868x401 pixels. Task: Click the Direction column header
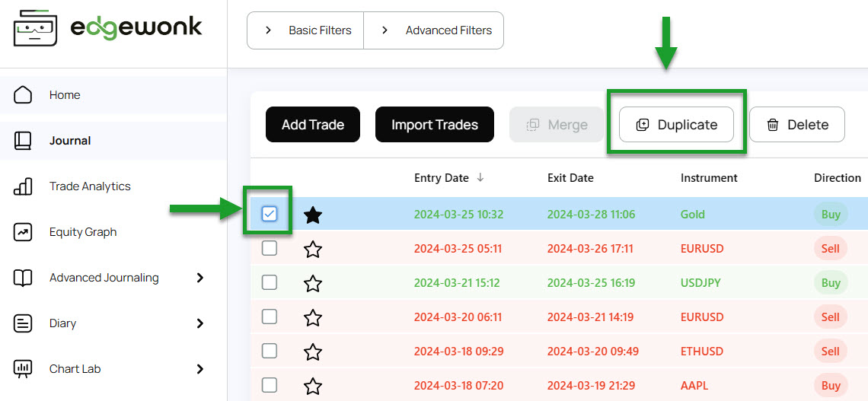click(837, 177)
